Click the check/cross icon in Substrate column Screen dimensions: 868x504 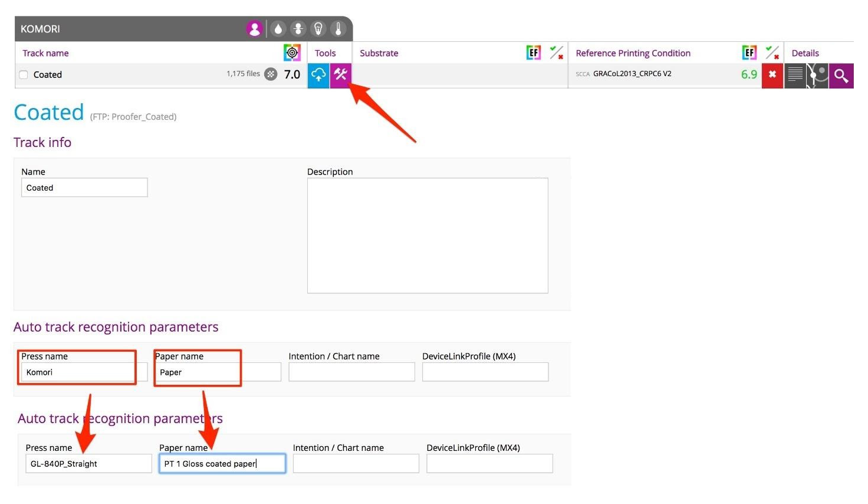click(x=556, y=53)
